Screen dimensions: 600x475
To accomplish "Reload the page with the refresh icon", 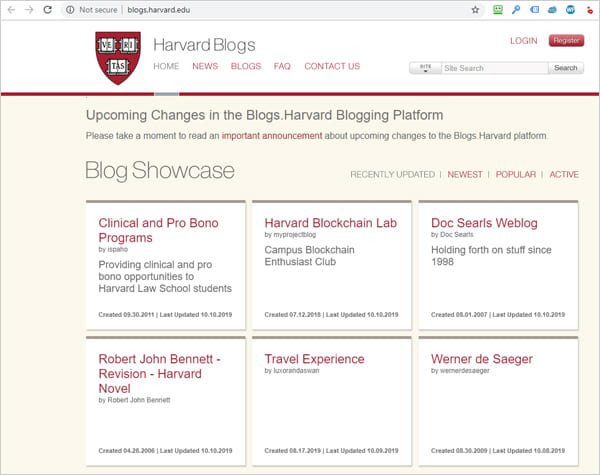I will 47,10.
